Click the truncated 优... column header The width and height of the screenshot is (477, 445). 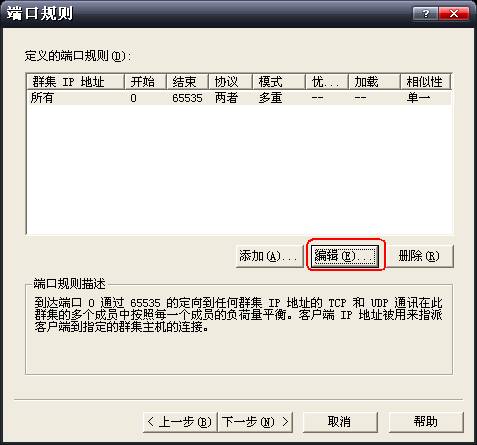click(327, 82)
